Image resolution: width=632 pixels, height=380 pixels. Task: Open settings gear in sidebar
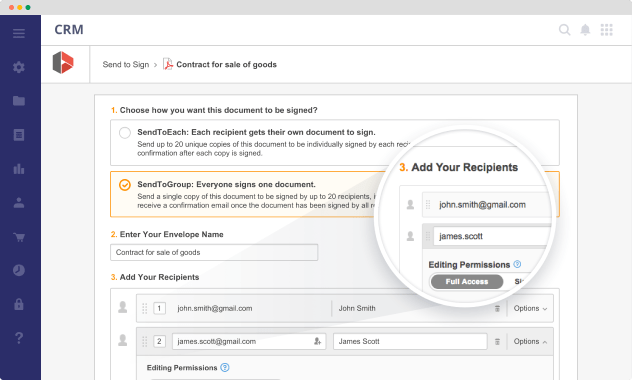(x=19, y=67)
